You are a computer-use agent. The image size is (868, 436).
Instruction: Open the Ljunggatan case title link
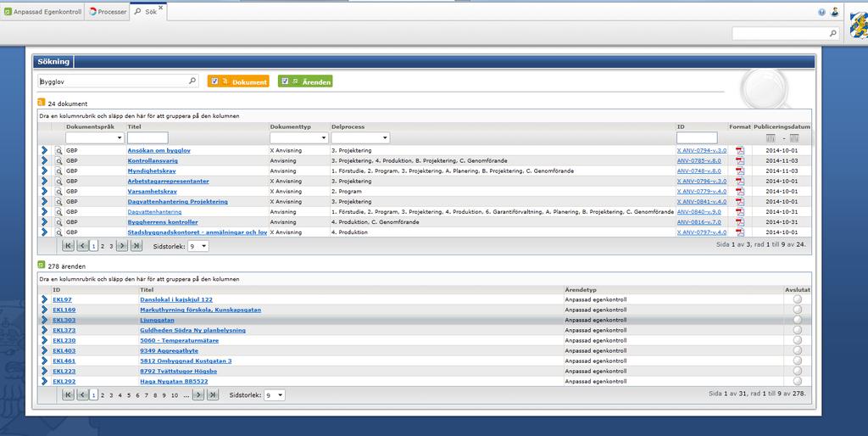157,320
